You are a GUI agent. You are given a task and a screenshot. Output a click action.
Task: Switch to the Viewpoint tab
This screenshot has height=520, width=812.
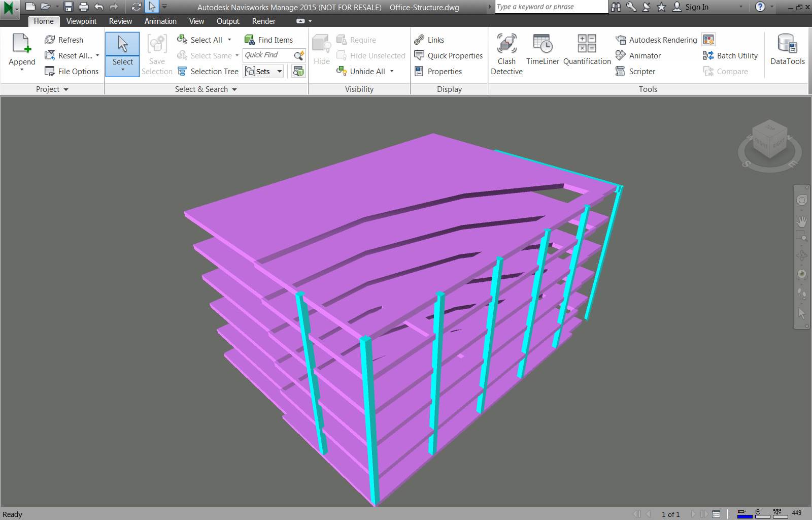[x=81, y=21]
